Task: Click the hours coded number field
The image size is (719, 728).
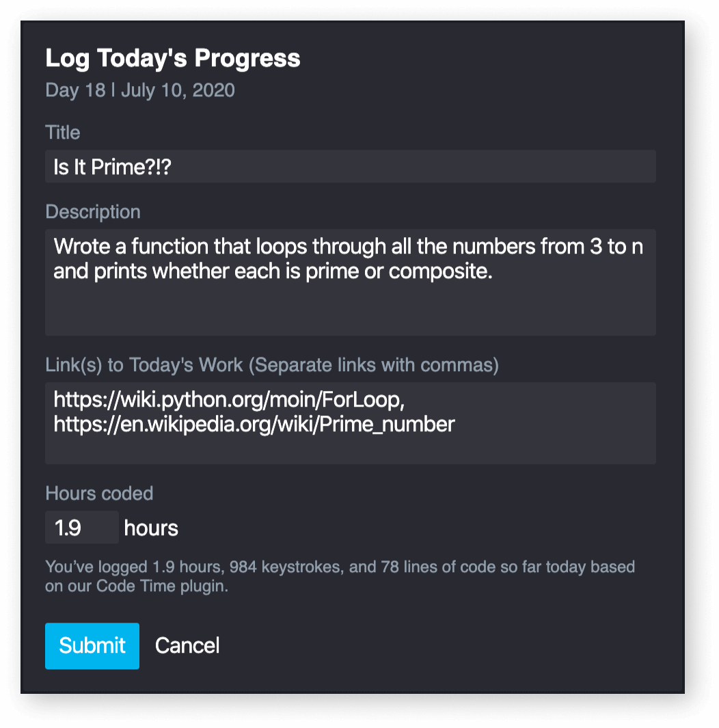Action: click(x=81, y=527)
